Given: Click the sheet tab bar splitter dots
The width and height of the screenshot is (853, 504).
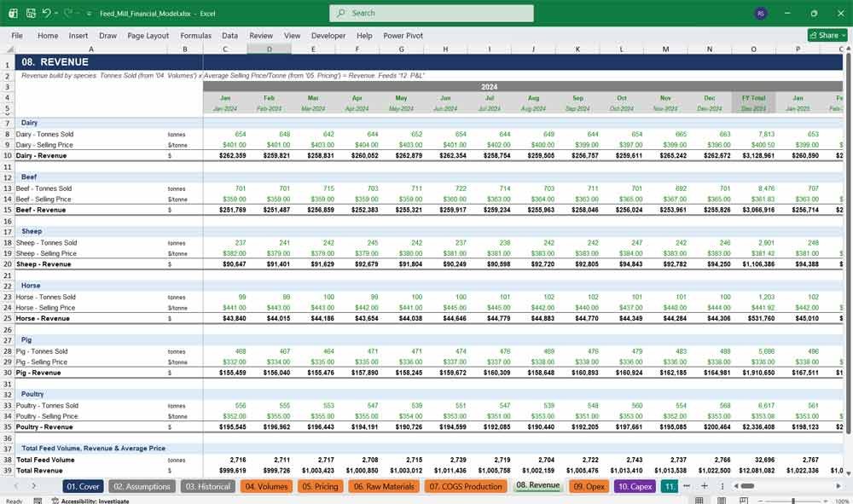Looking at the screenshot, I should coord(722,486).
